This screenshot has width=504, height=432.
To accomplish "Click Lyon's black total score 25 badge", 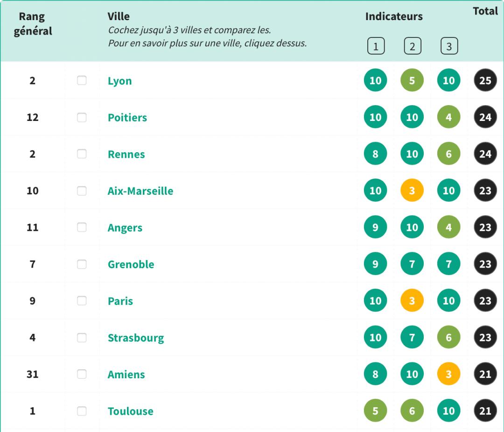I will click(x=485, y=81).
